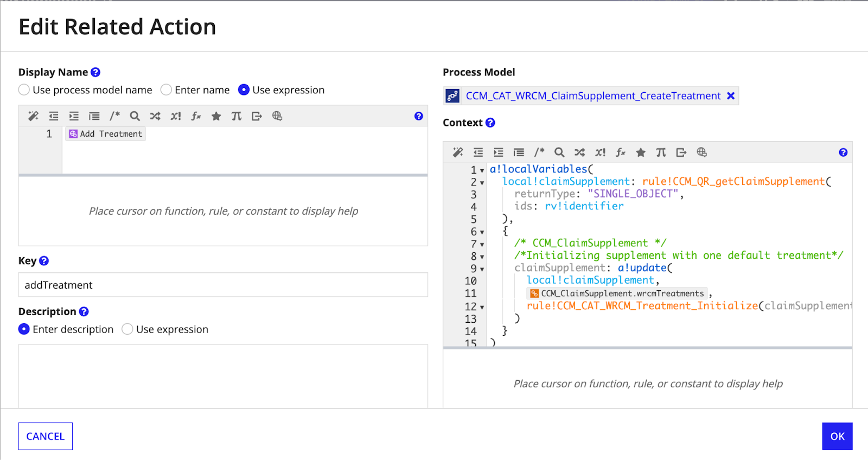Open help for Context expression editor toolbar
This screenshot has height=460, width=868.
(843, 152)
